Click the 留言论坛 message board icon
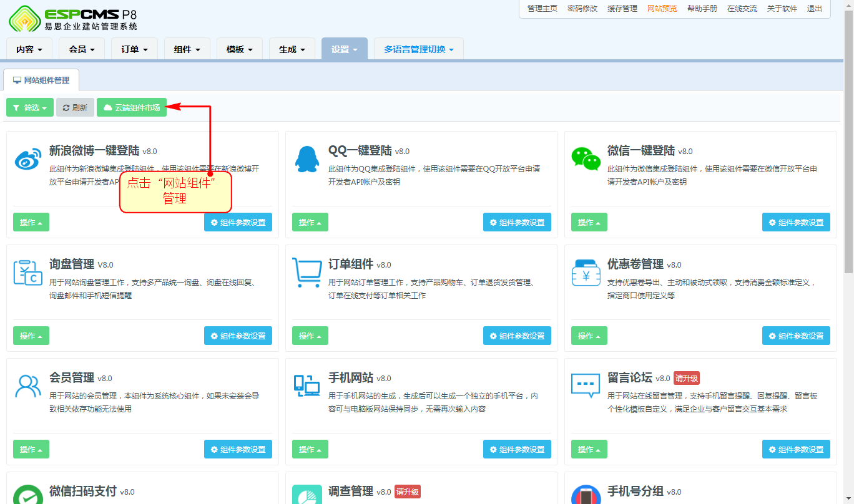 pyautogui.click(x=586, y=386)
